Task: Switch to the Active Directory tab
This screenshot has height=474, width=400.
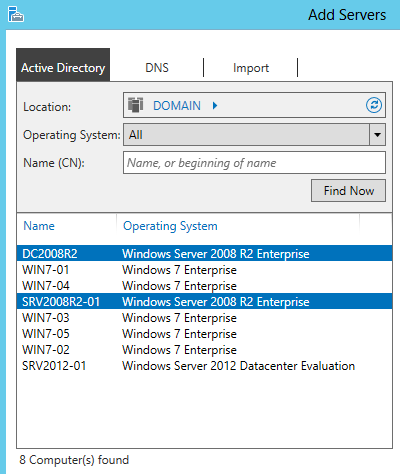Action: (63, 65)
